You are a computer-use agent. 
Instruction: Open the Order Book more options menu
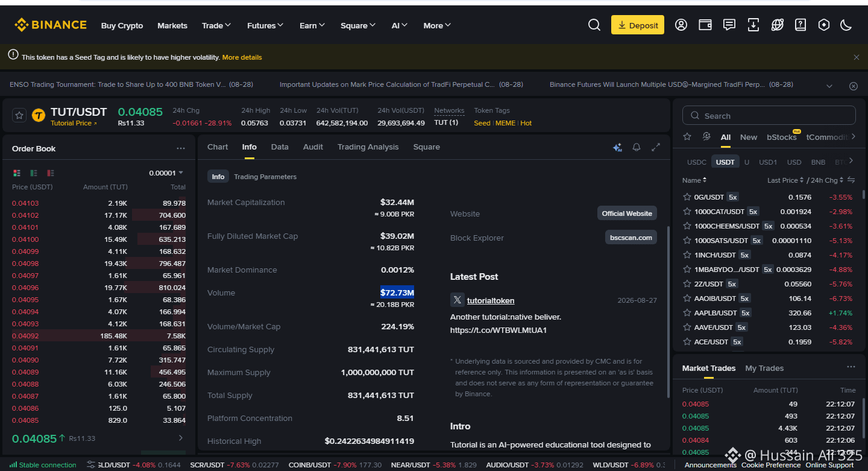click(181, 148)
